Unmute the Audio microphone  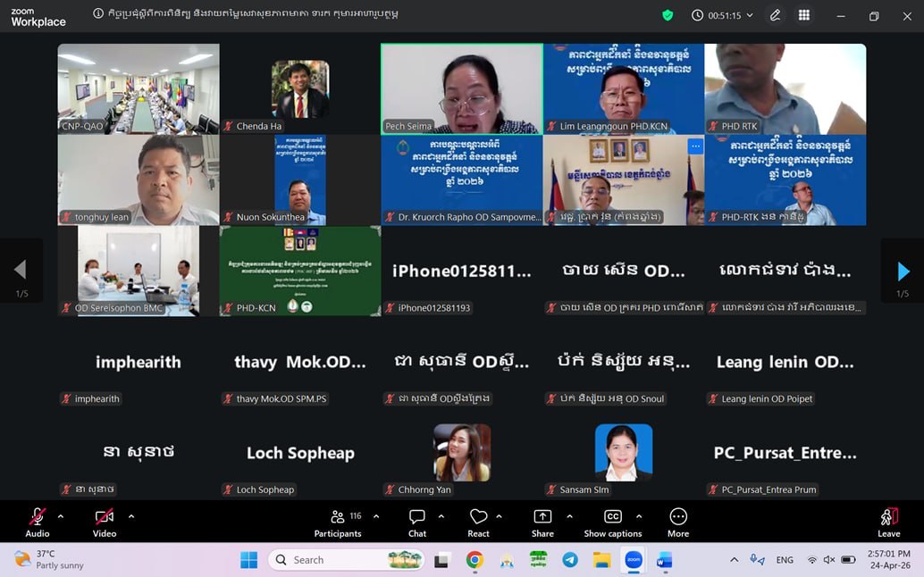[x=38, y=523]
